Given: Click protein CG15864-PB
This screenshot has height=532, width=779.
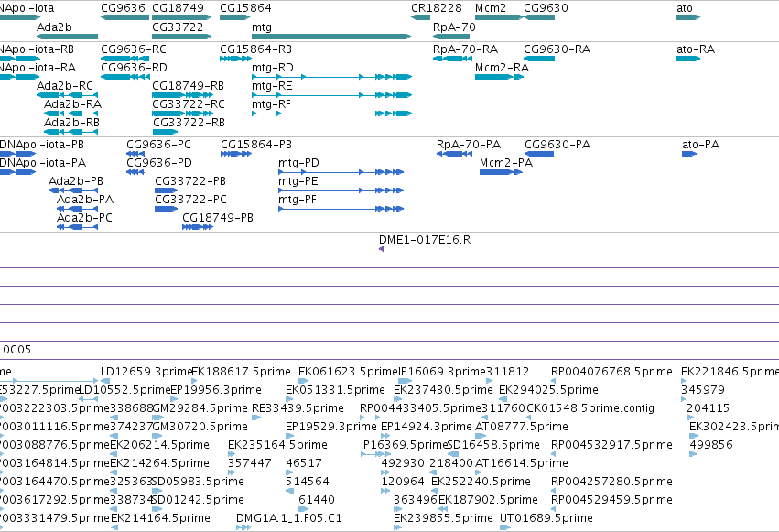Looking at the screenshot, I should (x=236, y=154).
